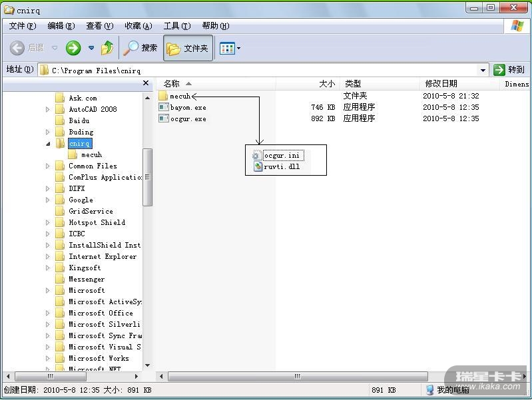Click tree pane vertical scrollbar thumb
Image resolution: width=532 pixels, height=400 pixels.
pos(148,177)
